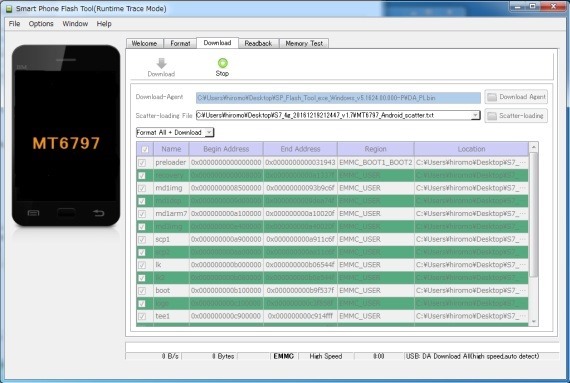The height and width of the screenshot is (383, 570).
Task: Select the tee1 name cell
Action: (170, 316)
